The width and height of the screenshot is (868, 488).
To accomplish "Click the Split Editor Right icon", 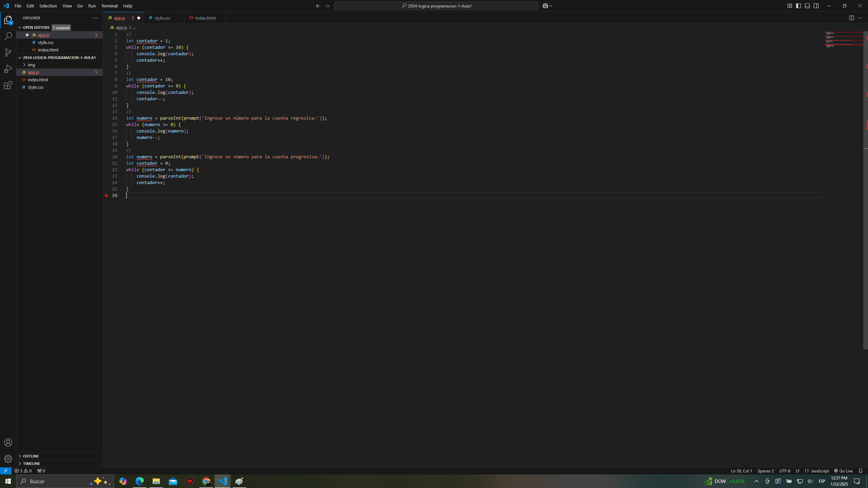I will pyautogui.click(x=851, y=18).
